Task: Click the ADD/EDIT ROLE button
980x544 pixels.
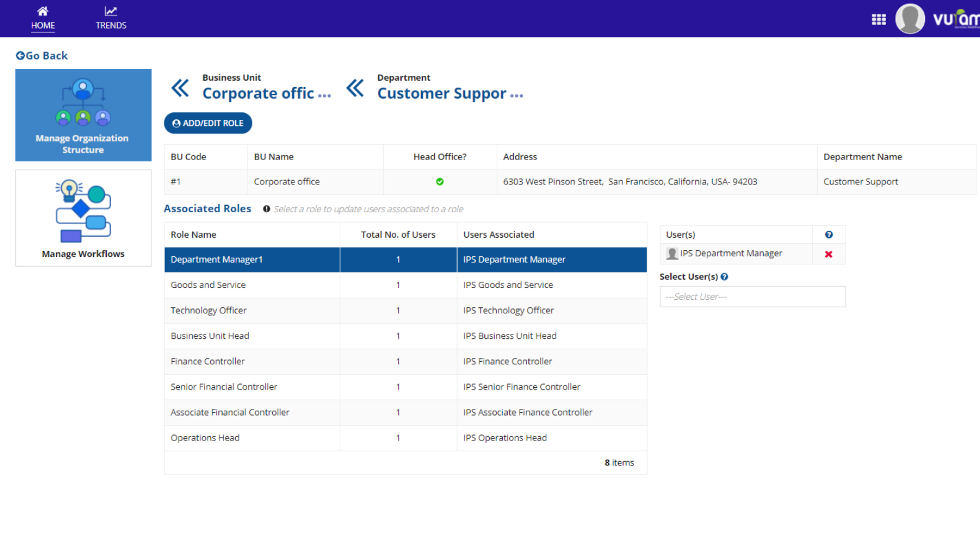Action: (x=208, y=123)
